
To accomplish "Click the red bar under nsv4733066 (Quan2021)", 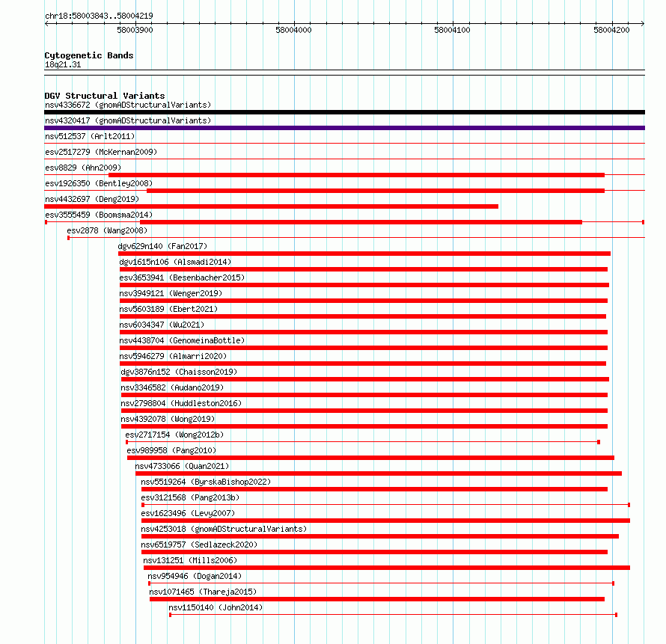I will (x=379, y=473).
